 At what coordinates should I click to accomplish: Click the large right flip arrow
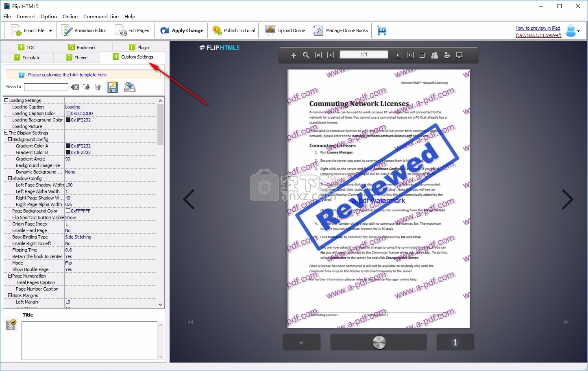tap(567, 199)
